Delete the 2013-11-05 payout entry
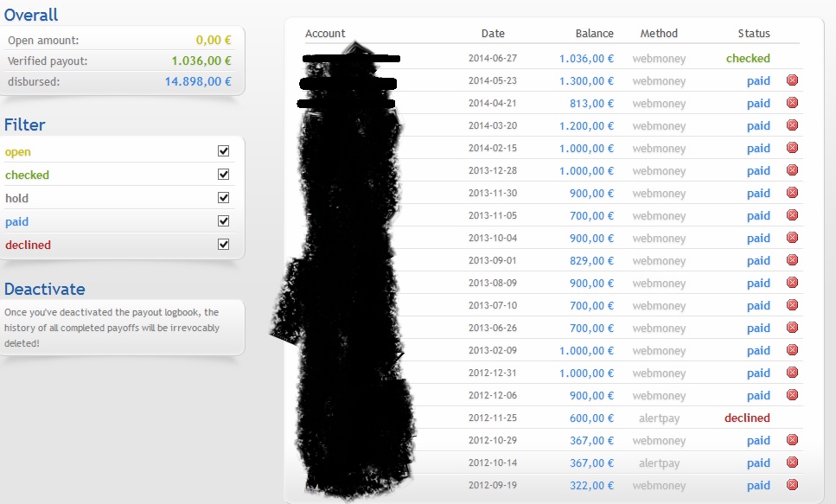Viewport: 836px width, 504px height. click(792, 215)
